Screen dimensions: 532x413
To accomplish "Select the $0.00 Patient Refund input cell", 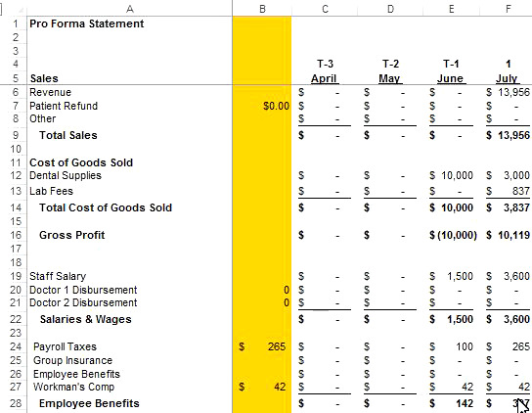I will 262,106.
